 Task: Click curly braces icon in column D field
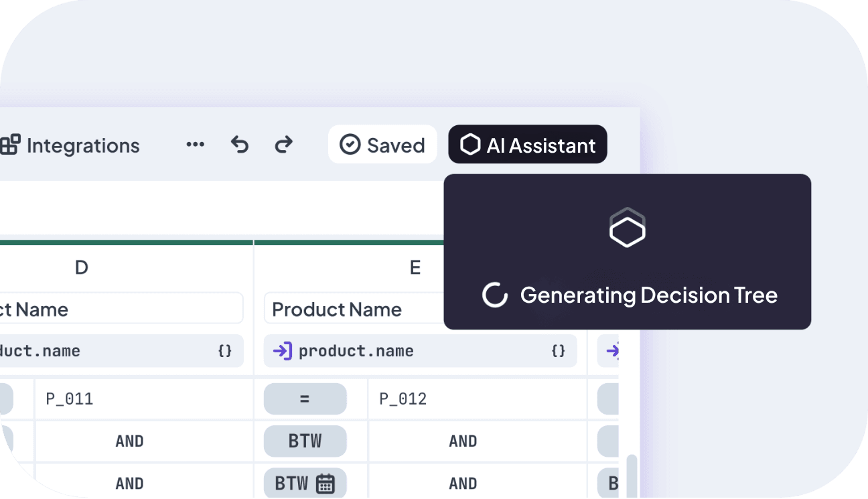[x=225, y=351]
